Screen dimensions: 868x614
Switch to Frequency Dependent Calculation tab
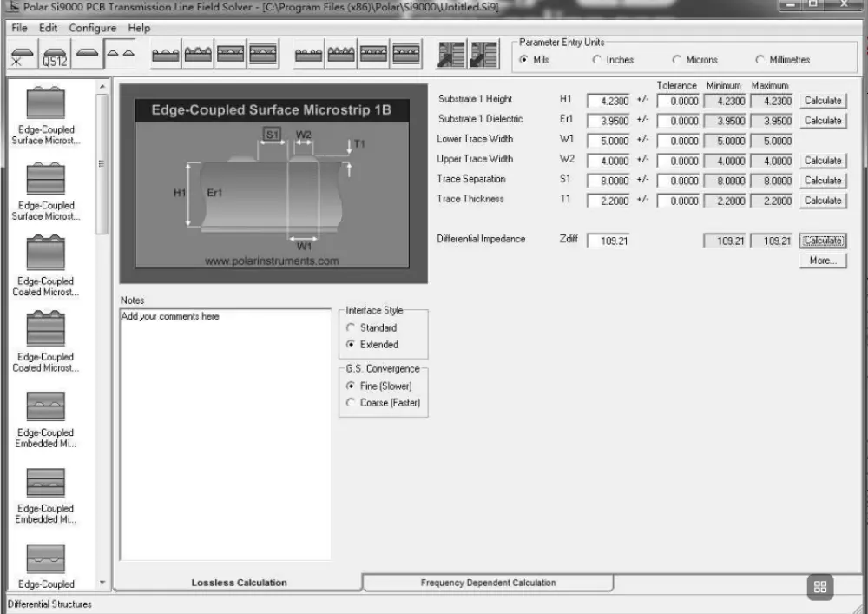point(488,583)
